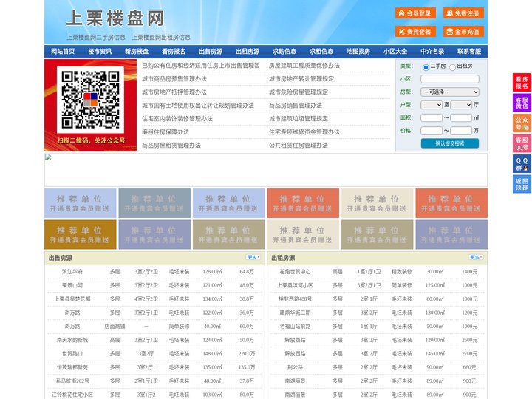The width and height of the screenshot is (532, 399).
Task: Open the 滨江华府 sale listing
Action: [72, 272]
